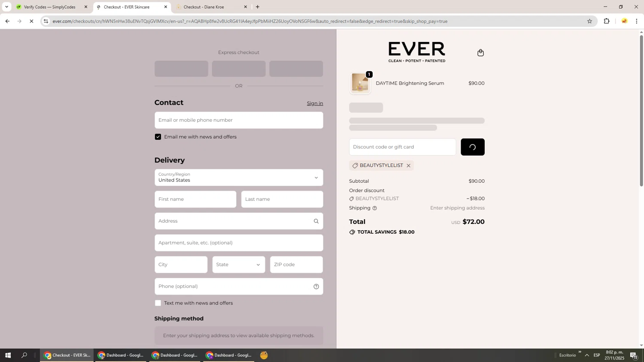Click the middle express checkout button
Viewport: 644px width, 362px height.
pos(239,69)
